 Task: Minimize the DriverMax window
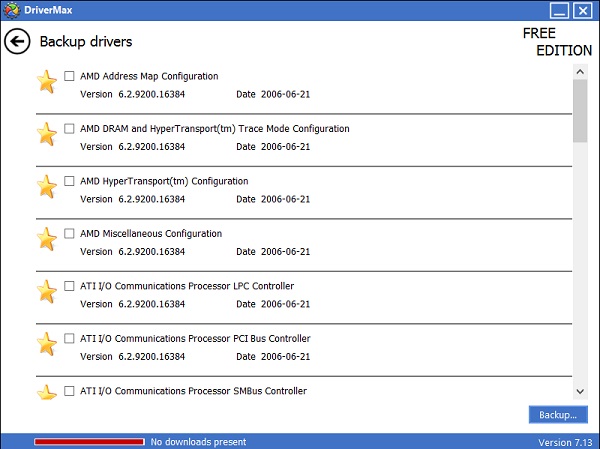point(559,10)
